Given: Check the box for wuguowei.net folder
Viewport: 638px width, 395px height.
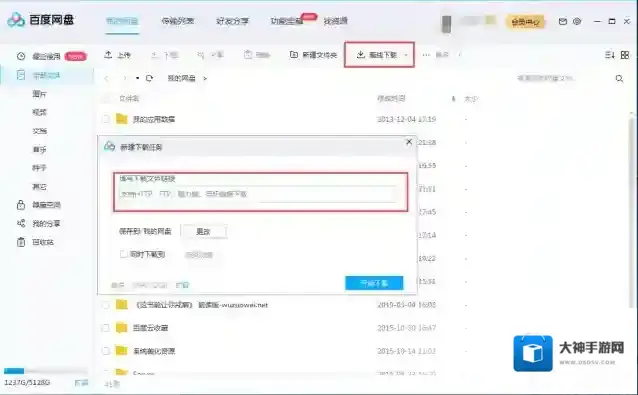Looking at the screenshot, I should (106, 305).
